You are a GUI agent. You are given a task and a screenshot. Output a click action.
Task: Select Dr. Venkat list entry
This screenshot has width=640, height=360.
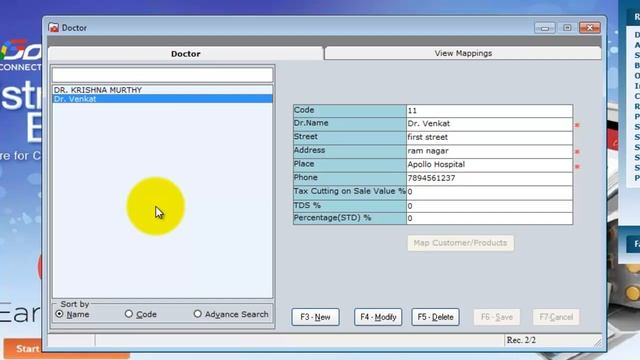click(x=162, y=99)
